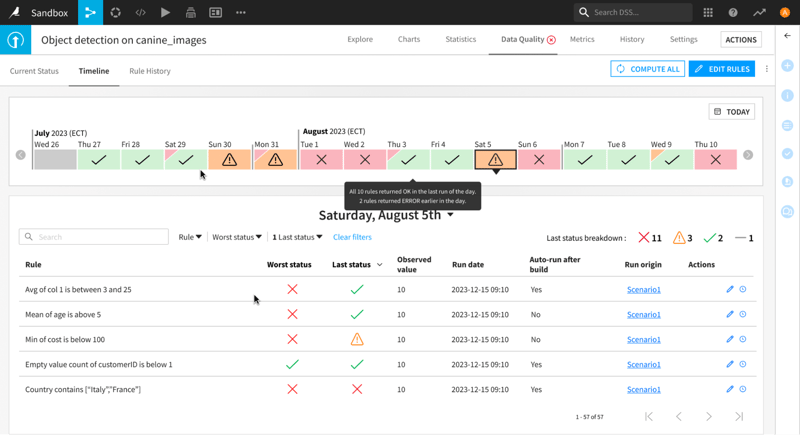800x435 pixels.
Task: Expand the Saturday, August 5th date dropdown
Action: click(451, 215)
